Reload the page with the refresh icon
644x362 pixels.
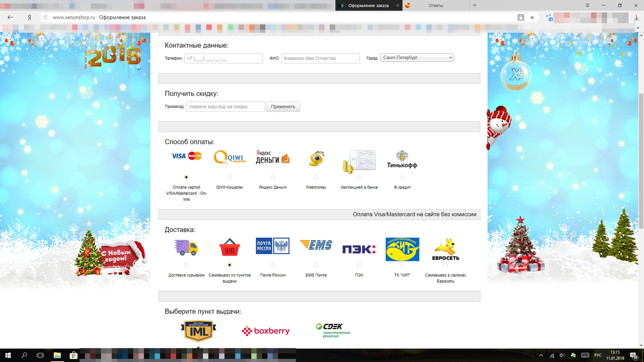tap(45, 17)
